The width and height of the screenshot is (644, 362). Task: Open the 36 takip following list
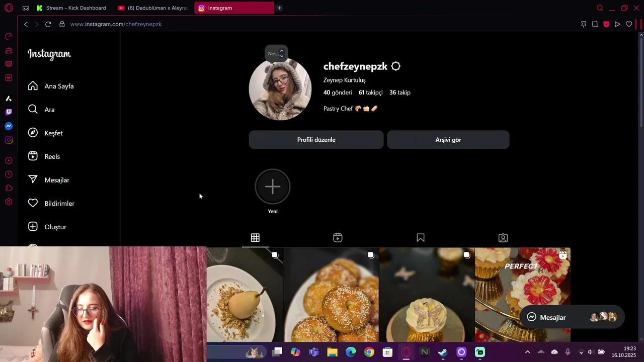(x=400, y=93)
